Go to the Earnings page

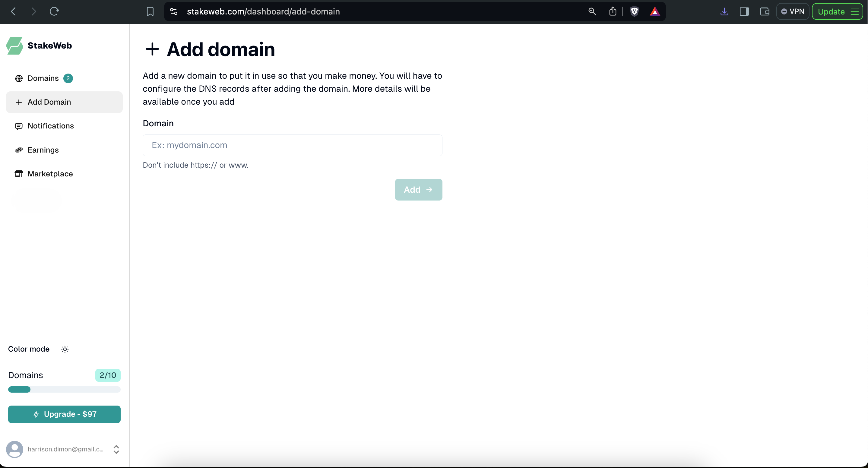[x=43, y=150]
